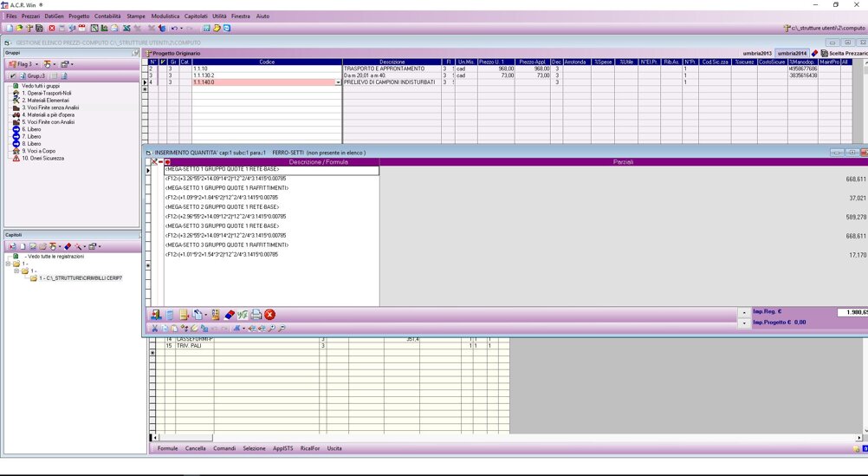Switch to the umbria2014 tab
The image size is (868, 476).
pyautogui.click(x=791, y=54)
